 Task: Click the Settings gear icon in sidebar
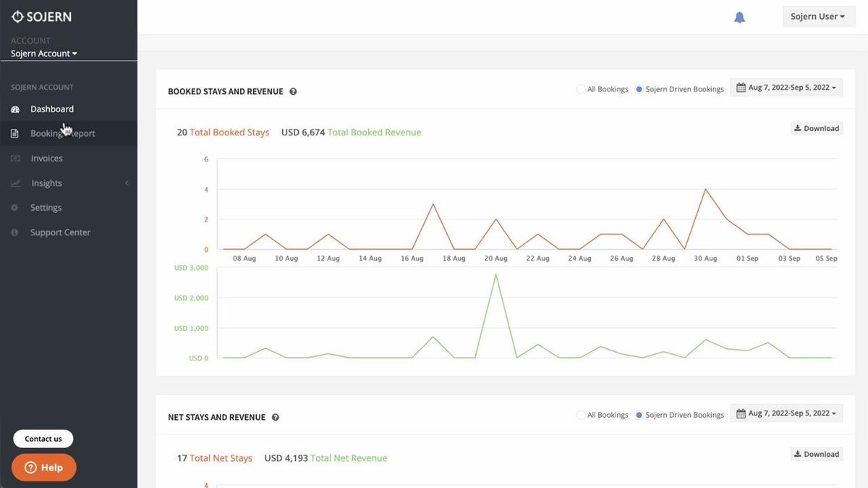[x=15, y=208]
